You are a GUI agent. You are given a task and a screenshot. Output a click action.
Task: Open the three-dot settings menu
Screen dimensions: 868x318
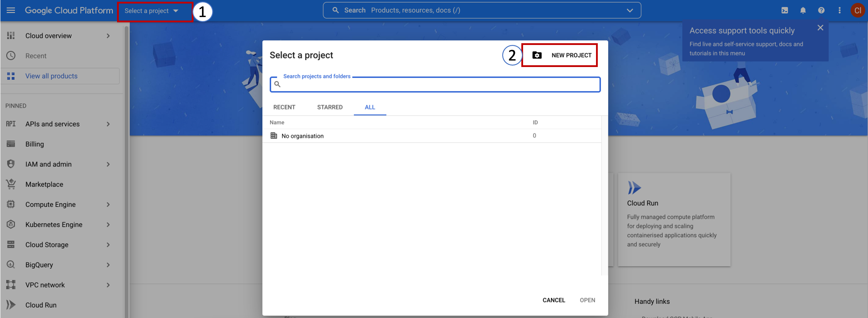tap(839, 11)
